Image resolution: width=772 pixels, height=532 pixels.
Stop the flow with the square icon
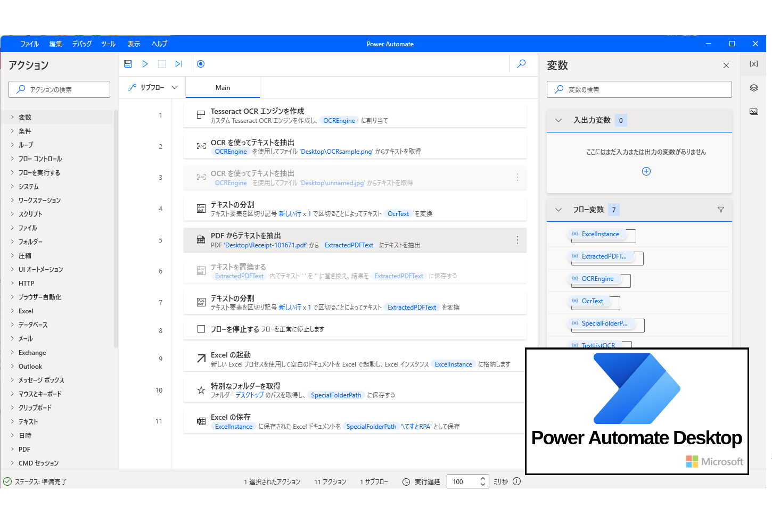pos(162,64)
